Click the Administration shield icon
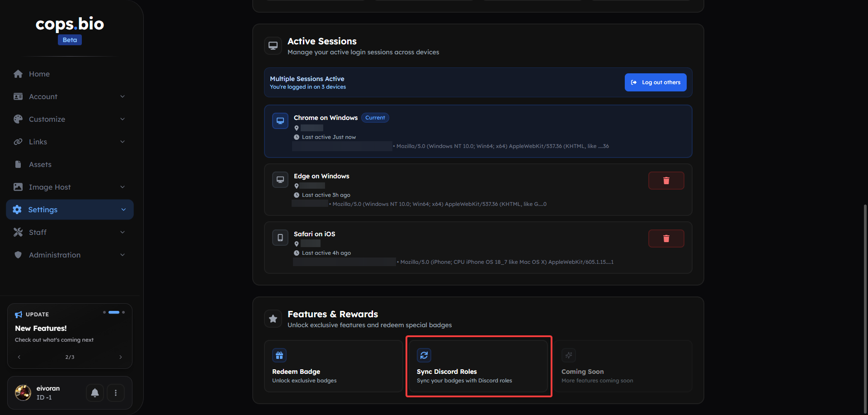 pyautogui.click(x=18, y=255)
